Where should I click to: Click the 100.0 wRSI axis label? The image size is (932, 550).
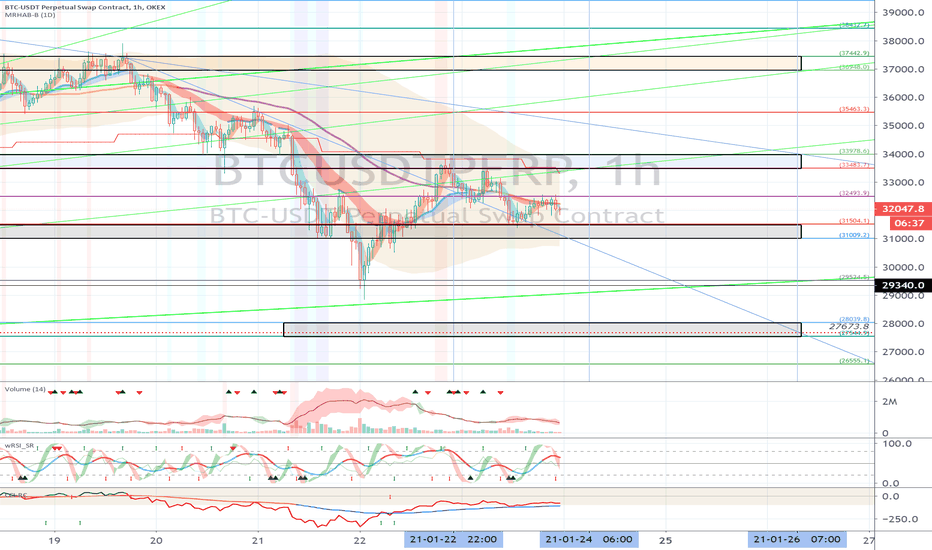click(x=897, y=444)
